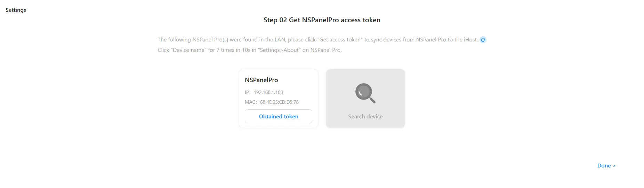
Task: Click the IP: field label
Action: [248, 92]
